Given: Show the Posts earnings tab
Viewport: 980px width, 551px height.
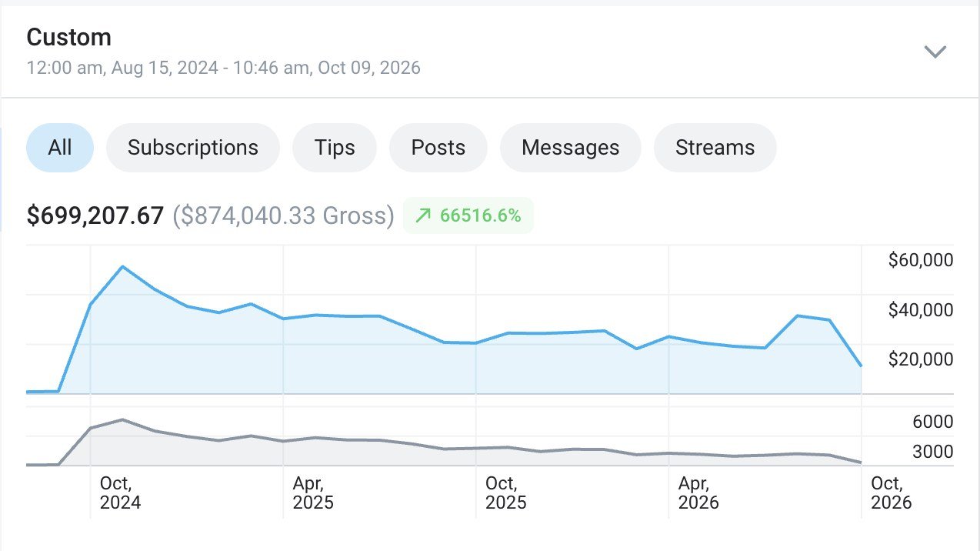Looking at the screenshot, I should 438,148.
